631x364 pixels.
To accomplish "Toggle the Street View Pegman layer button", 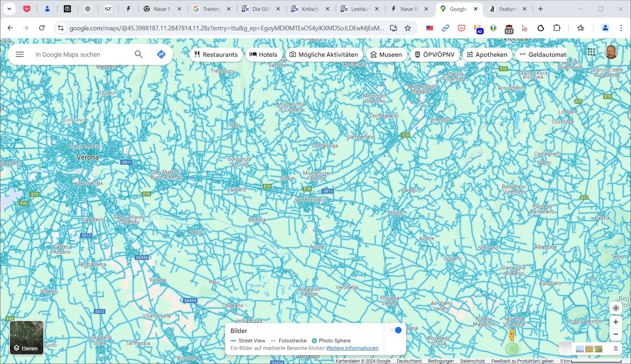I will tap(565, 349).
